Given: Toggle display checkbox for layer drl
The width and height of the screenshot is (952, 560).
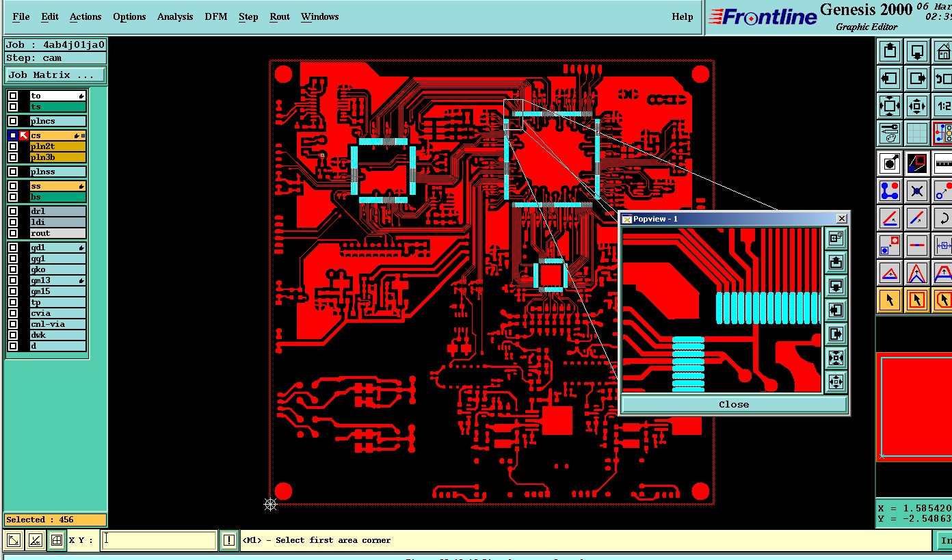Looking at the screenshot, I should [13, 211].
